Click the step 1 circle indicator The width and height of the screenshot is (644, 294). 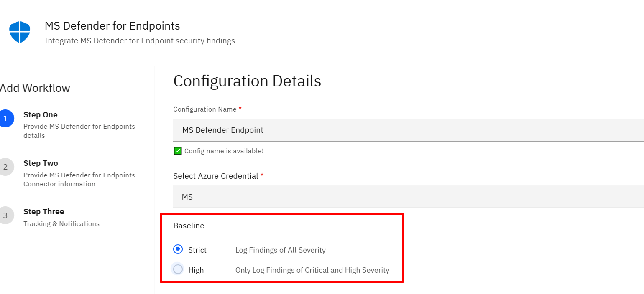(5, 119)
